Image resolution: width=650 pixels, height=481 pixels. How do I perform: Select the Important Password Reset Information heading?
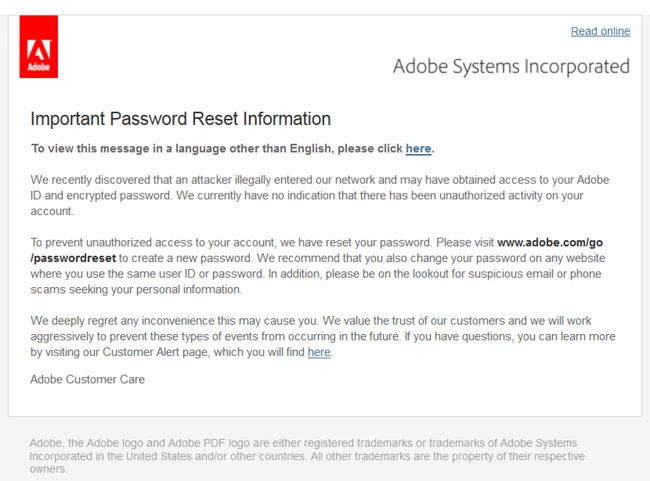click(180, 119)
